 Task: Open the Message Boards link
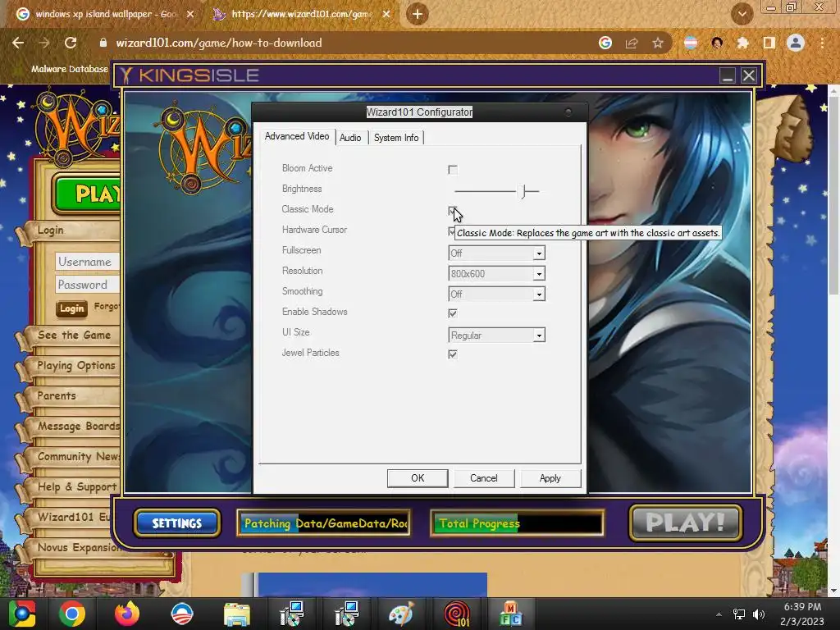(x=78, y=427)
